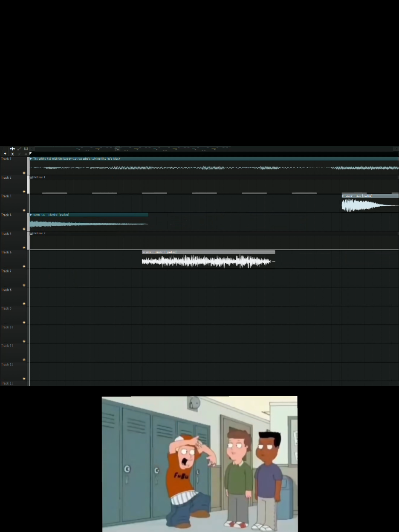
Task: Open the 'white kid with the baggy clothes' clip menu
Action: pyautogui.click(x=31, y=158)
